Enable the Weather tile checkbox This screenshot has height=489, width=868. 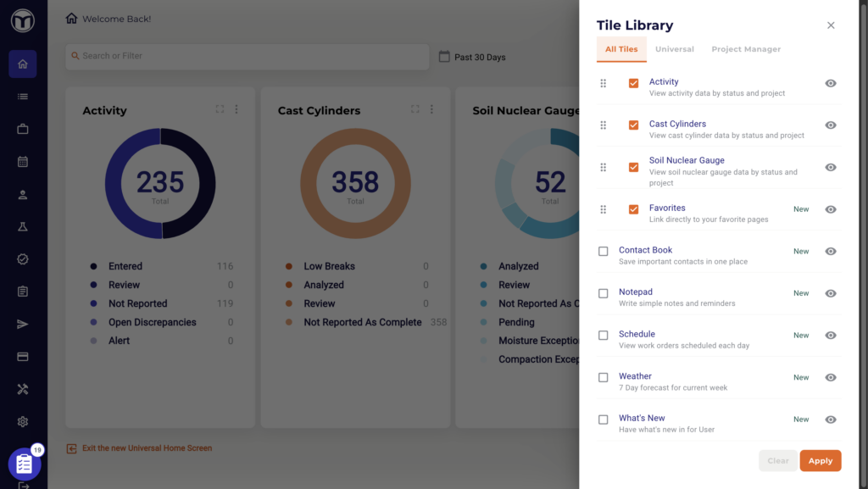(604, 378)
